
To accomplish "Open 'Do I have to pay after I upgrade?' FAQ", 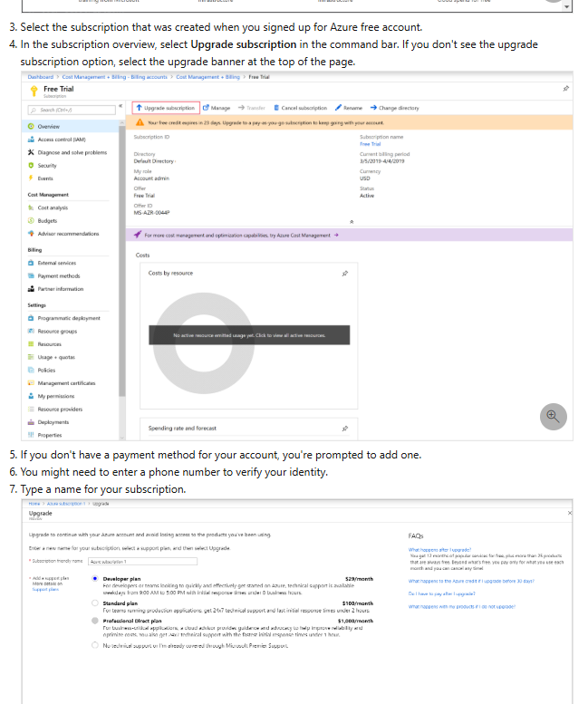I will pyautogui.click(x=441, y=593).
